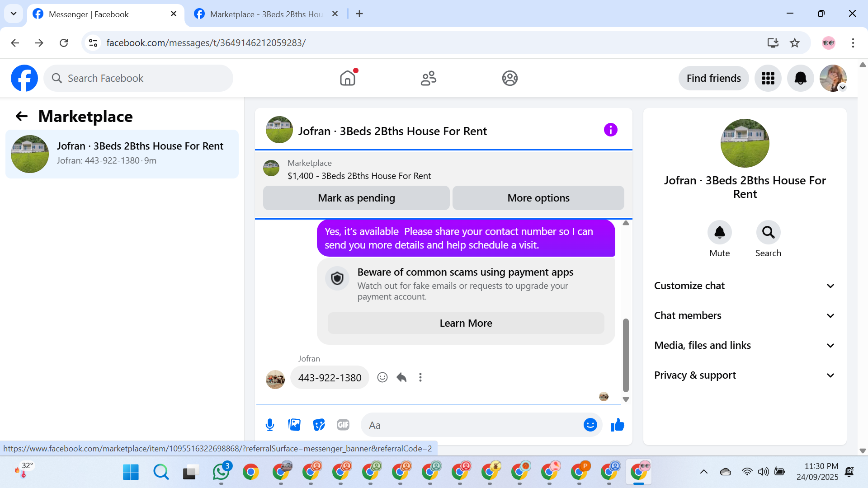Screen dimensions: 868x488
Task: Open the $1,400 house listing link
Action: (359, 176)
